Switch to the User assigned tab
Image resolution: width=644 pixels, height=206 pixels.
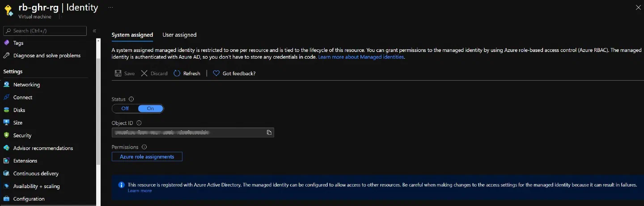click(179, 35)
